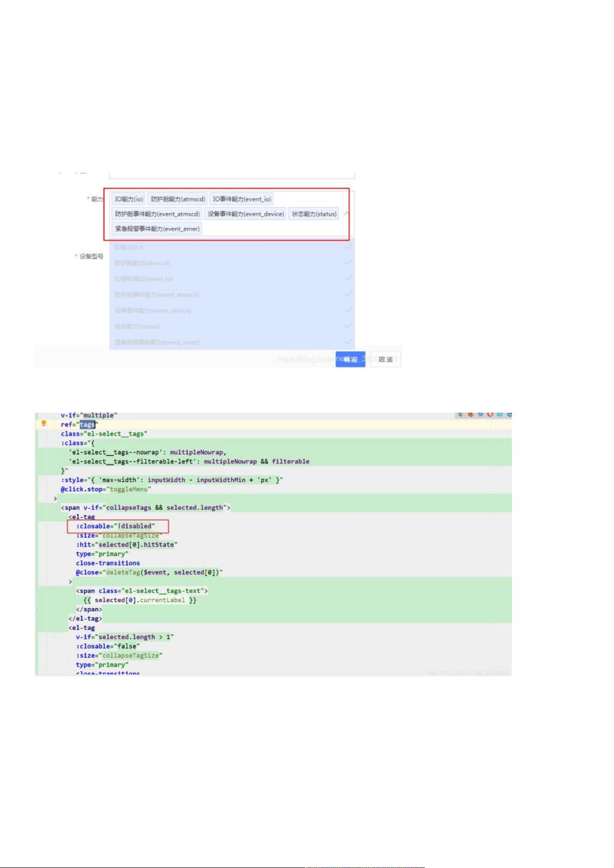Click @close="deleteTag($event, selected[0])" line

click(150, 572)
